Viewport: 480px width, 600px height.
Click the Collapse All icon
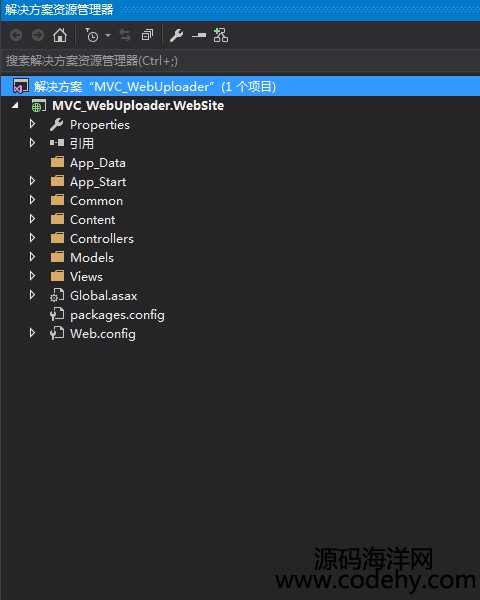147,35
